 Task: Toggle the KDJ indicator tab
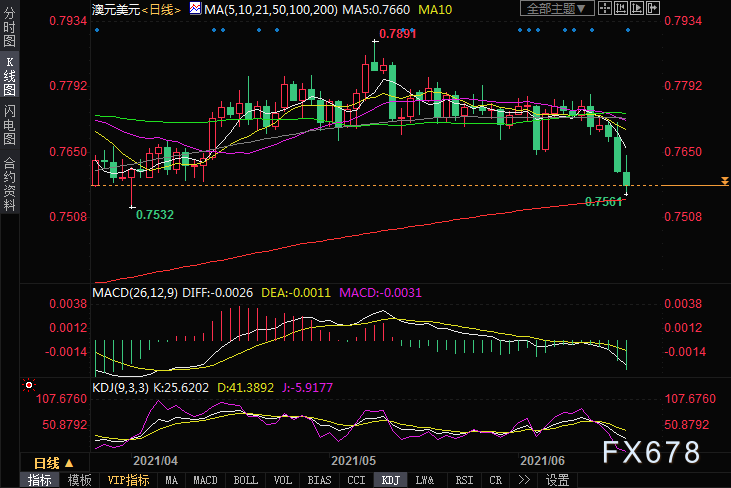point(389,480)
